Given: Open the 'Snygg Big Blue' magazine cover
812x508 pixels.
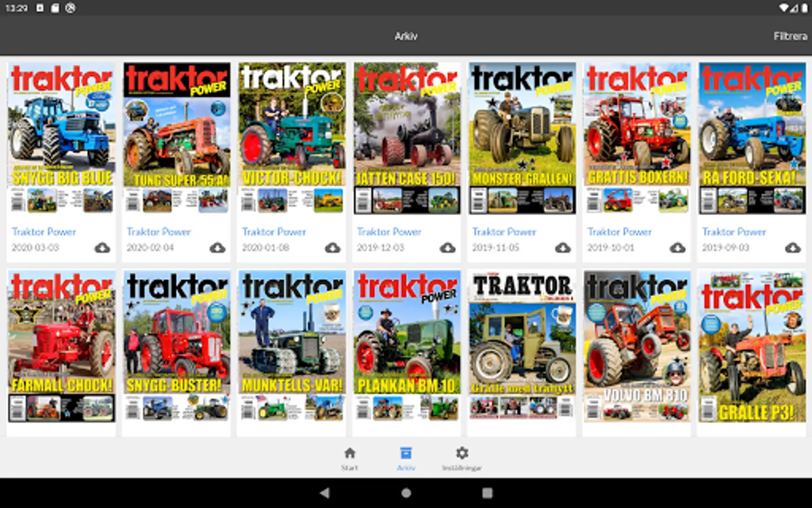Looking at the screenshot, I should [61, 138].
